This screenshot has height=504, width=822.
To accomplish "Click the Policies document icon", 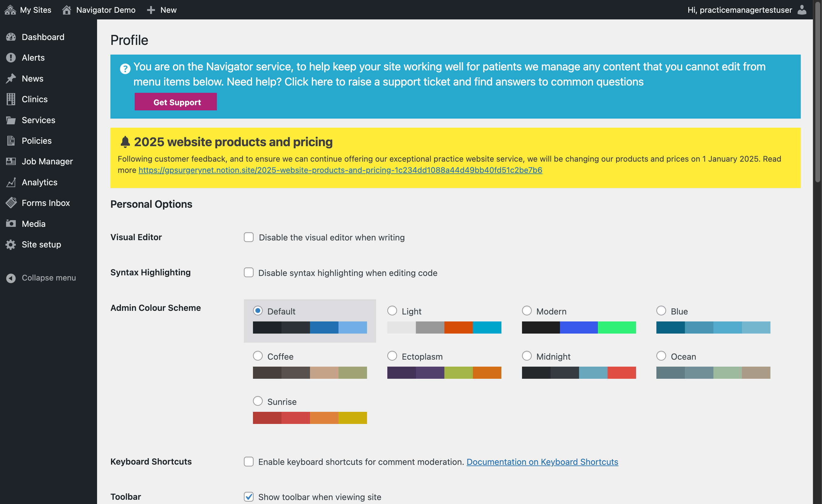I will [x=11, y=141].
